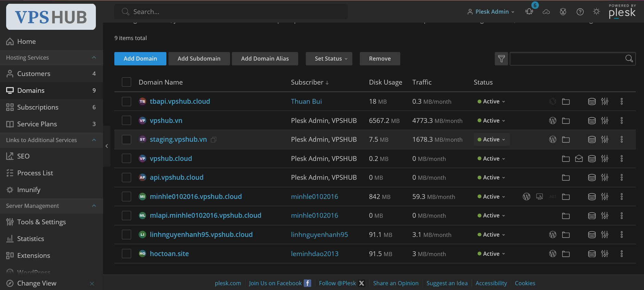Open more actions menu for api.vpshub.cloud

pyautogui.click(x=622, y=177)
